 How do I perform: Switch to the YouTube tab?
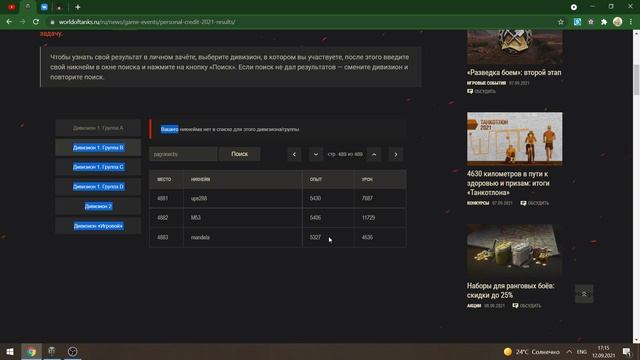11,7
